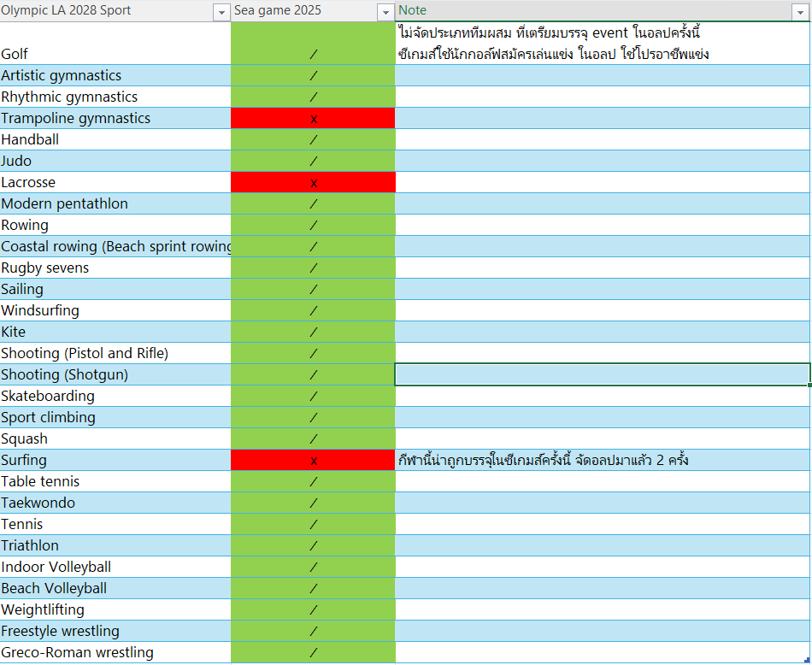Click the green check cell in Handball row

click(x=313, y=140)
